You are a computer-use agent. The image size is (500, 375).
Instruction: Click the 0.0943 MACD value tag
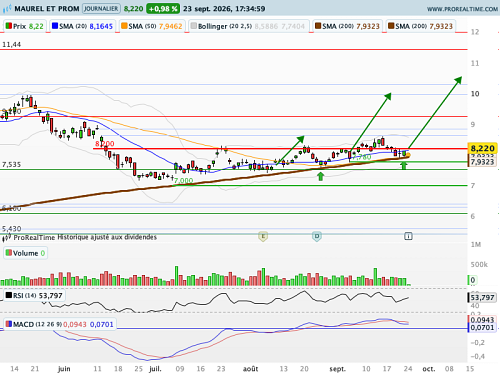click(x=482, y=320)
